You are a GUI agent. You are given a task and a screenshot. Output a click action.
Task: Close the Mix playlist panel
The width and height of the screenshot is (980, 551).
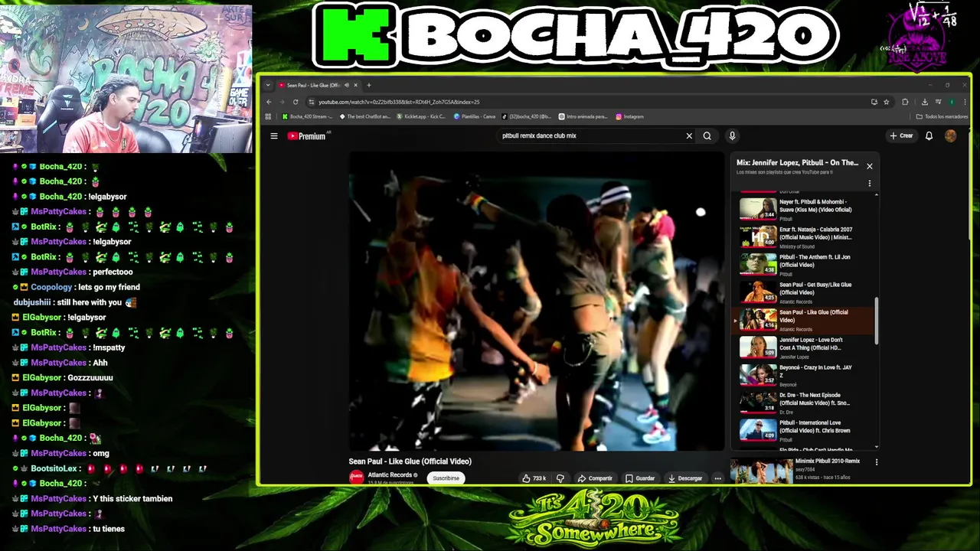[869, 166]
